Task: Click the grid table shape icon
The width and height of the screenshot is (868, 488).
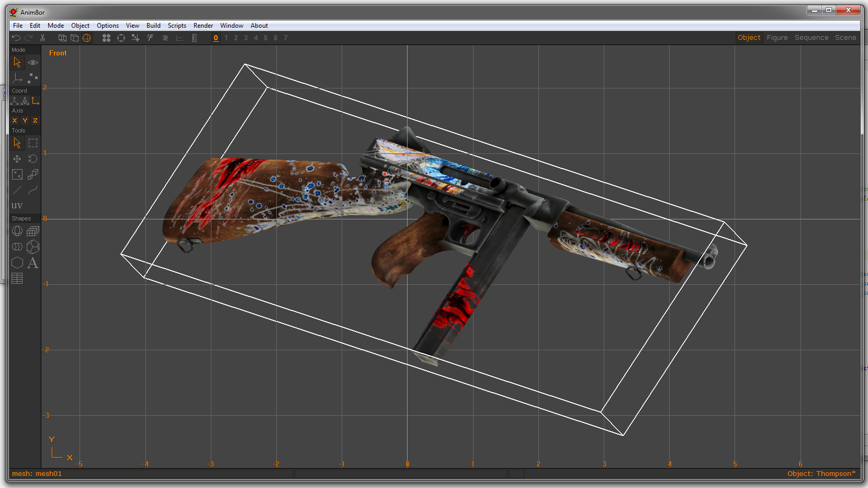Action: pyautogui.click(x=17, y=279)
